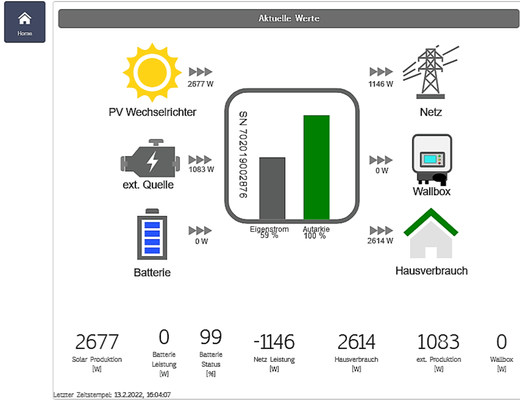Click the Autarkie 100 % label
520x402 pixels.
[x=316, y=232]
